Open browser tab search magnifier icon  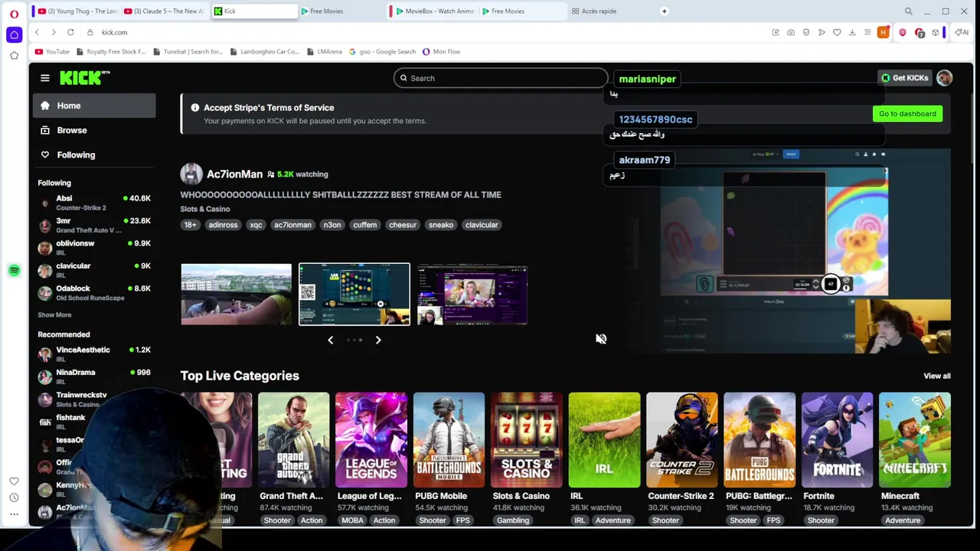[909, 11]
